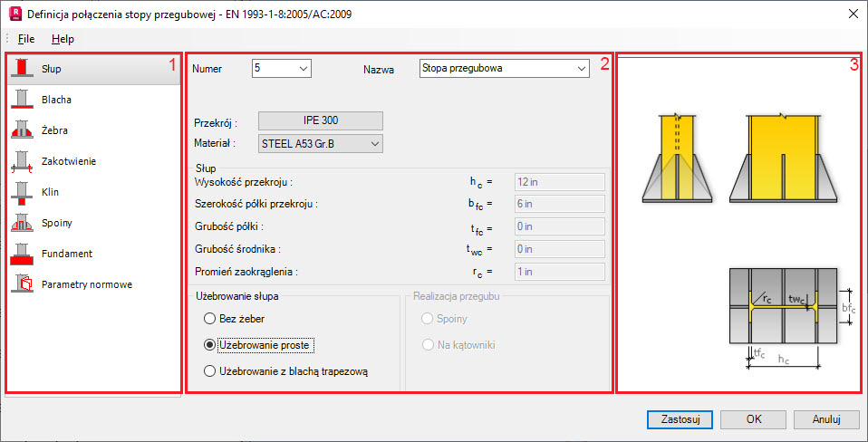The height and width of the screenshot is (442, 868).
Task: Select the Klin wedge icon
Action: click(x=22, y=193)
